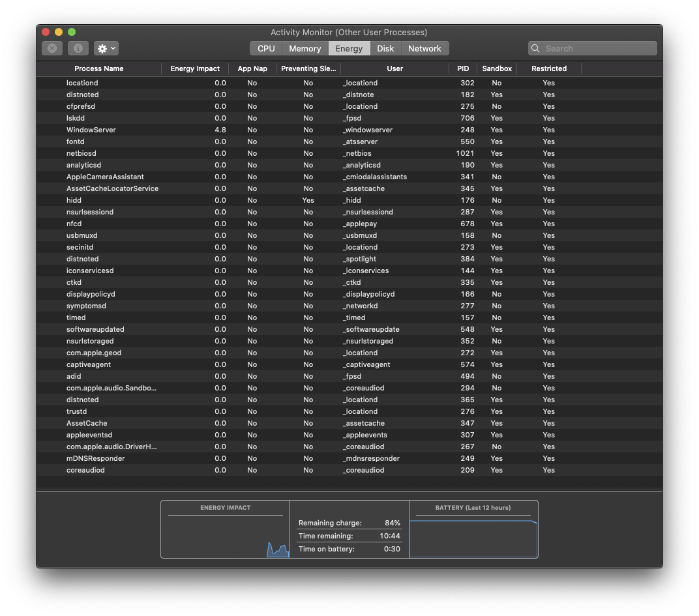The height and width of the screenshot is (616, 699).
Task: Sort by Sandbox column header
Action: pos(497,68)
